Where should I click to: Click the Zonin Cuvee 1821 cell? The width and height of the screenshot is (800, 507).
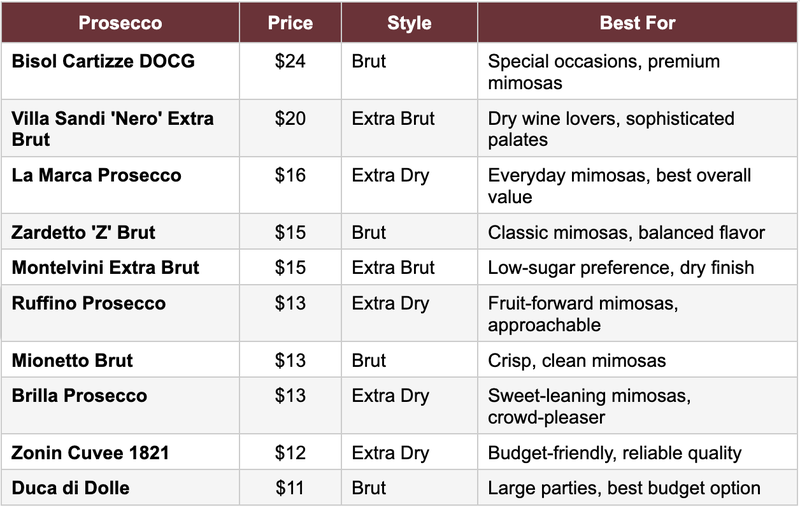[x=90, y=453]
